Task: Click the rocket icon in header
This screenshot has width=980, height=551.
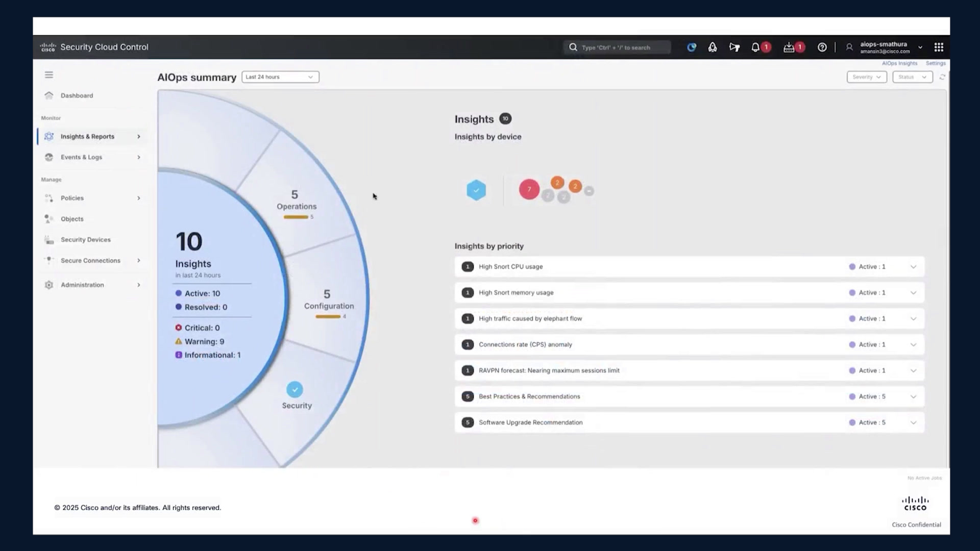Action: pyautogui.click(x=713, y=47)
